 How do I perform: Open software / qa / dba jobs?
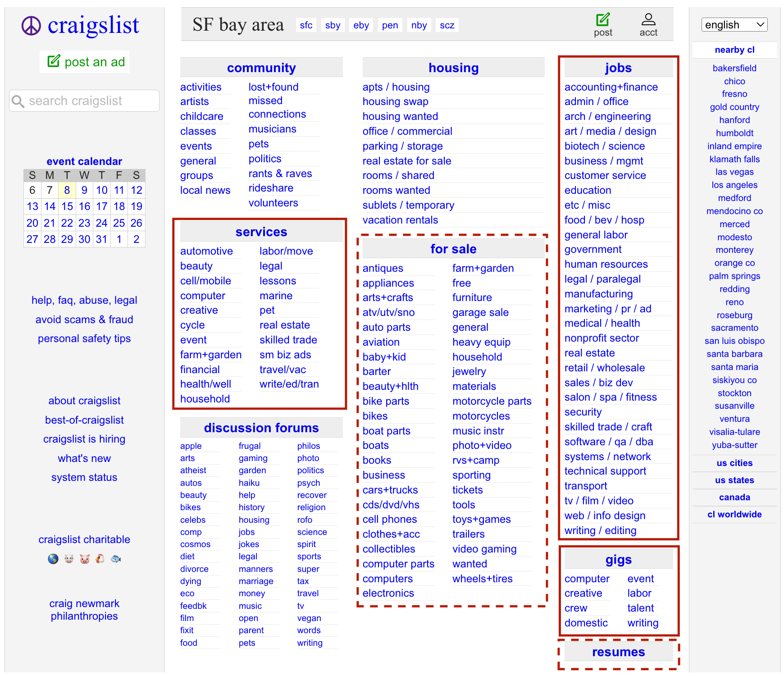point(609,442)
